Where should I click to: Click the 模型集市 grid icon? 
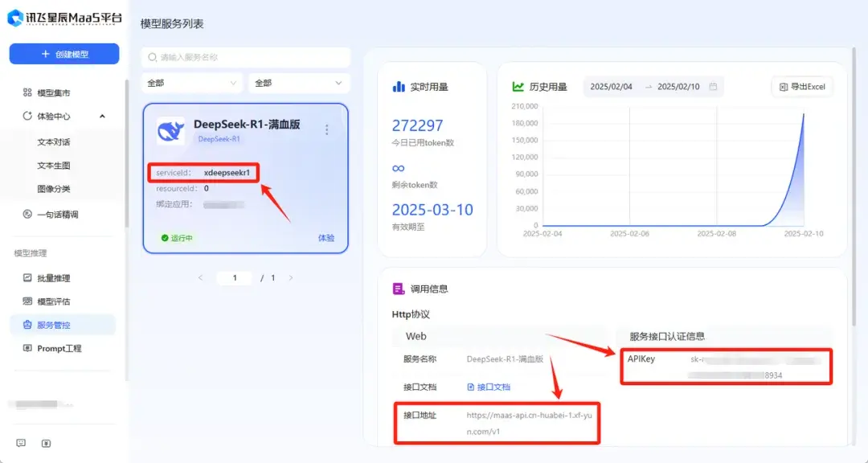pos(27,92)
